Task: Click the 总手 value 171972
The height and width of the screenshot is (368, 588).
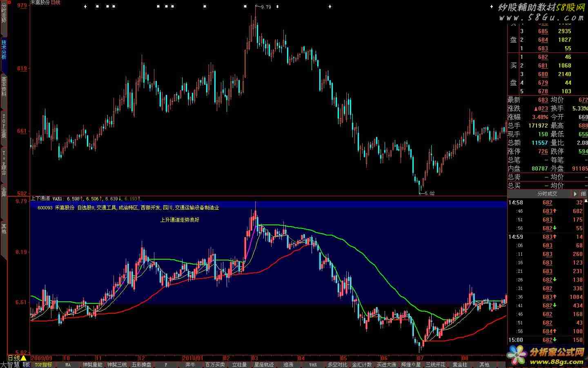Action: pyautogui.click(x=538, y=126)
